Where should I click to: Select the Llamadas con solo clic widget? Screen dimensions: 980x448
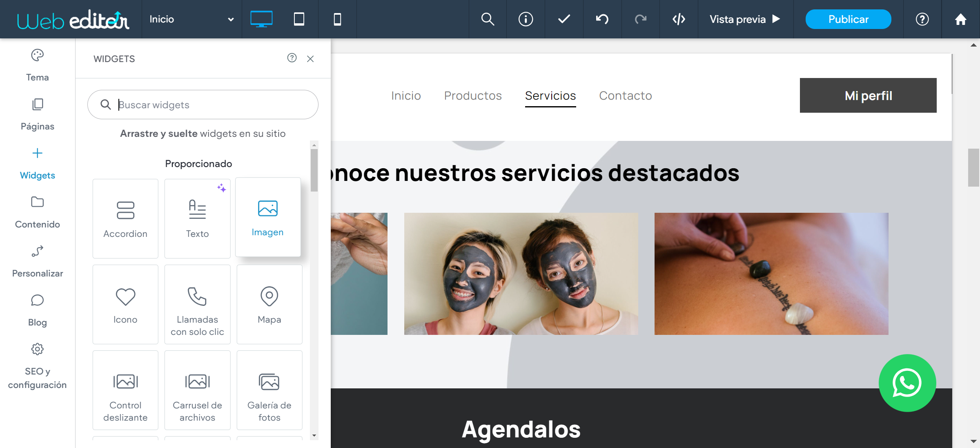click(197, 304)
